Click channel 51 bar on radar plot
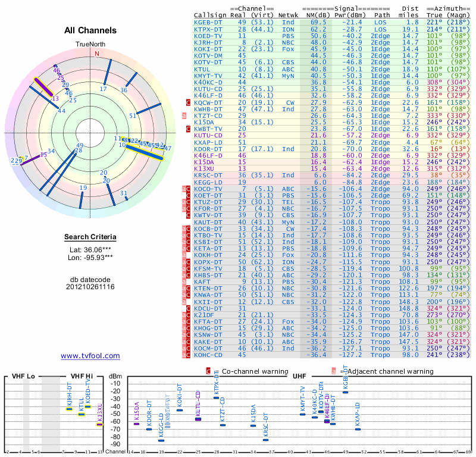Screen dimensions: 476x457 click(x=149, y=109)
